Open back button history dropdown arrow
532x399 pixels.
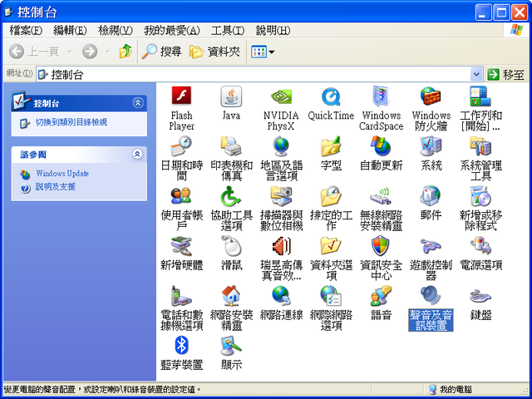point(69,52)
